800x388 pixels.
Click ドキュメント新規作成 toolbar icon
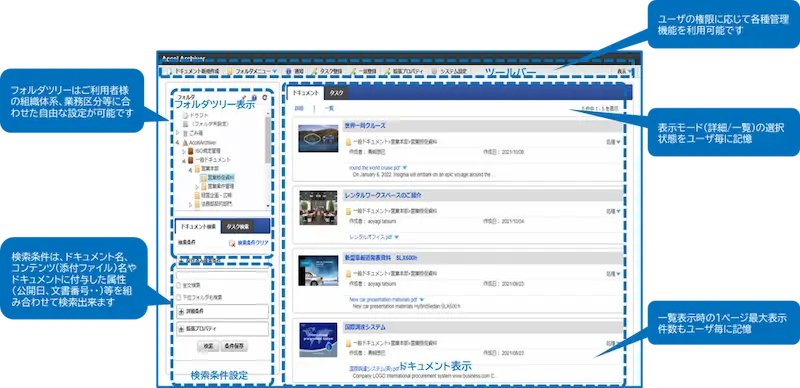(x=170, y=71)
